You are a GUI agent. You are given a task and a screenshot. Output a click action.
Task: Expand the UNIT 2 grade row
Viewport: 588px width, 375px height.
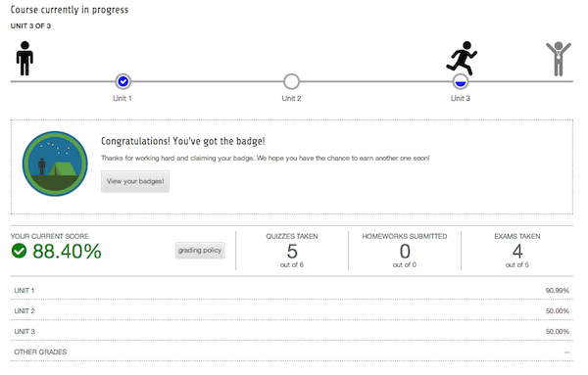(292, 311)
